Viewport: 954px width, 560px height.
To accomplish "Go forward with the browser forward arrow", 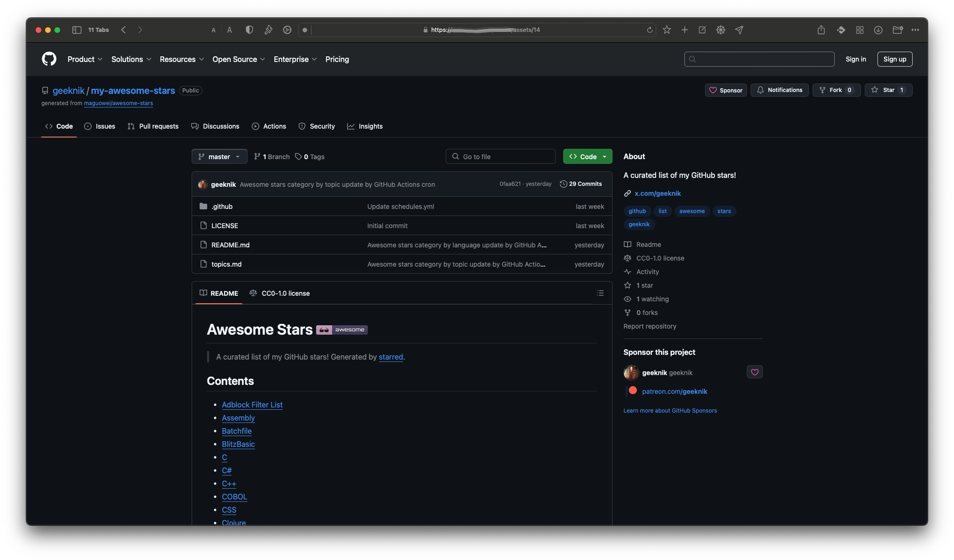I will [140, 30].
